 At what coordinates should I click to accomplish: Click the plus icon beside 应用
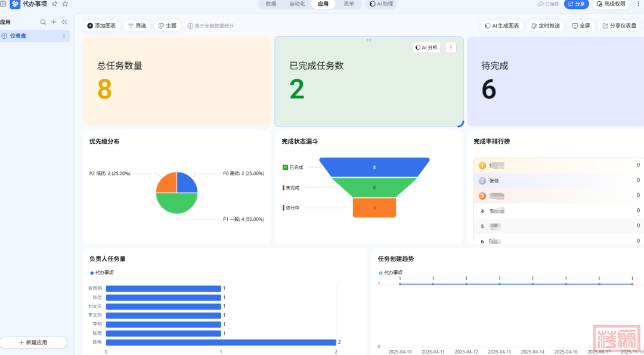tap(54, 22)
